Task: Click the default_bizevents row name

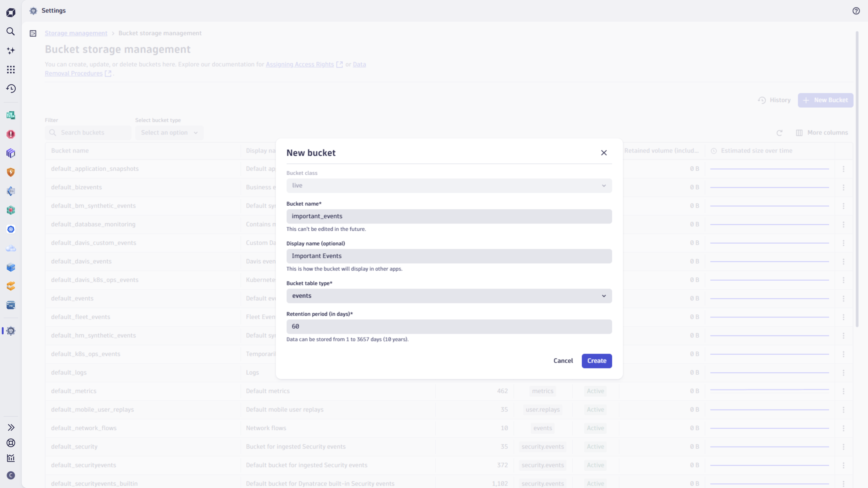Action: point(76,187)
